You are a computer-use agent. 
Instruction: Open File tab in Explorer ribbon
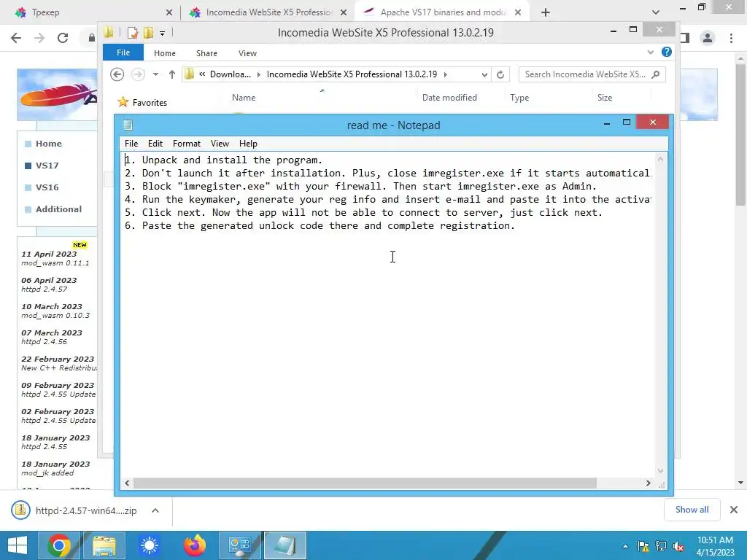click(123, 52)
